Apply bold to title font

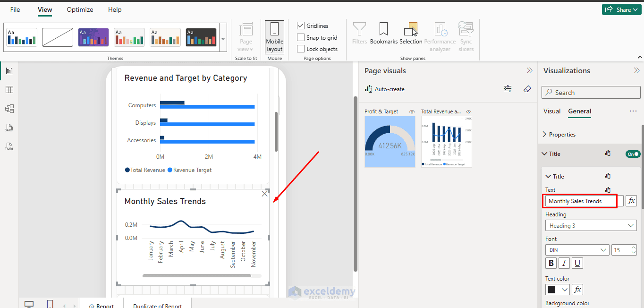point(551,263)
